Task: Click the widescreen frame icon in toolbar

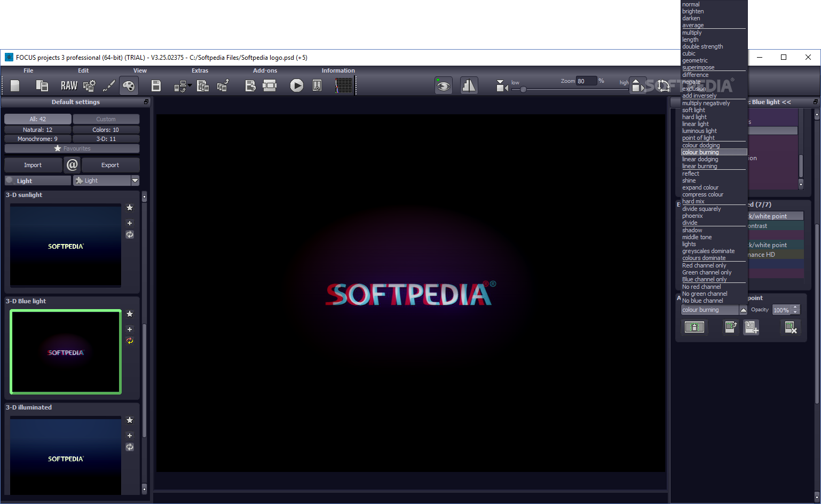Action: tap(270, 85)
